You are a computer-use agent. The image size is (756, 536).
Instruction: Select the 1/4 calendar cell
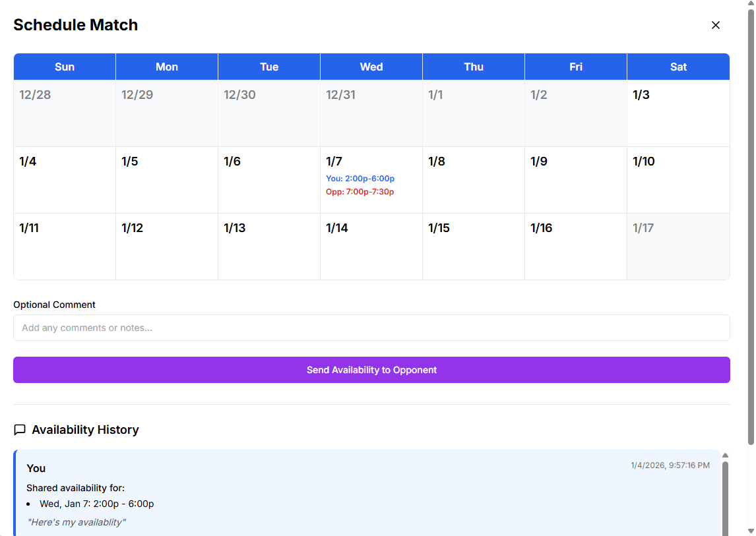pyautogui.click(x=64, y=179)
